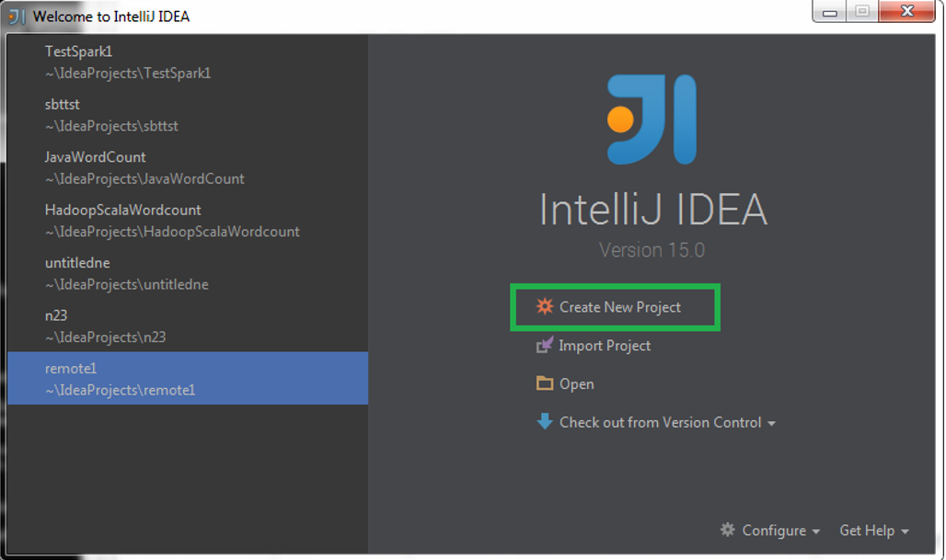Click the Open folder icon
Screen dimensions: 946x560
[545, 383]
